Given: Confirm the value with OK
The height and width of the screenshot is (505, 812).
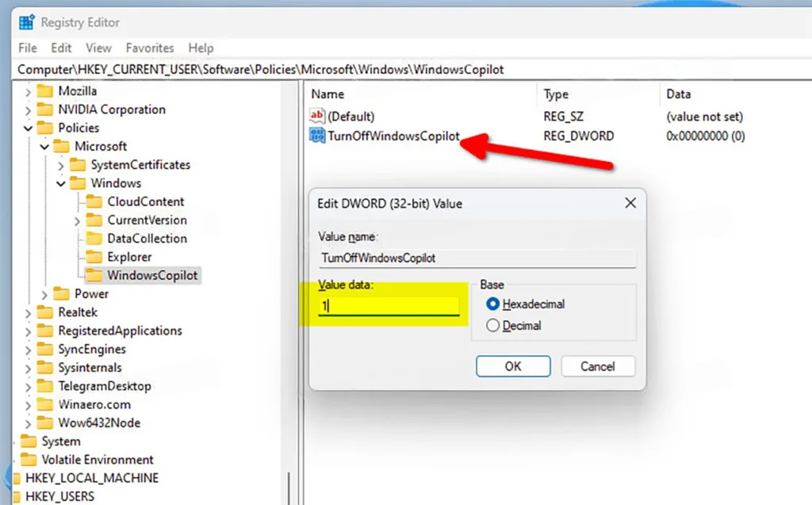Looking at the screenshot, I should click(513, 366).
